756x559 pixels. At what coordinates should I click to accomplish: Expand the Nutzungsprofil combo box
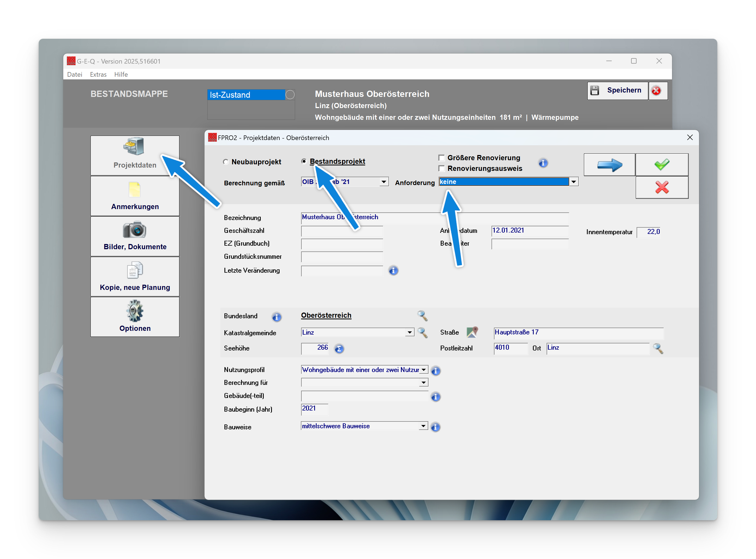pos(423,370)
